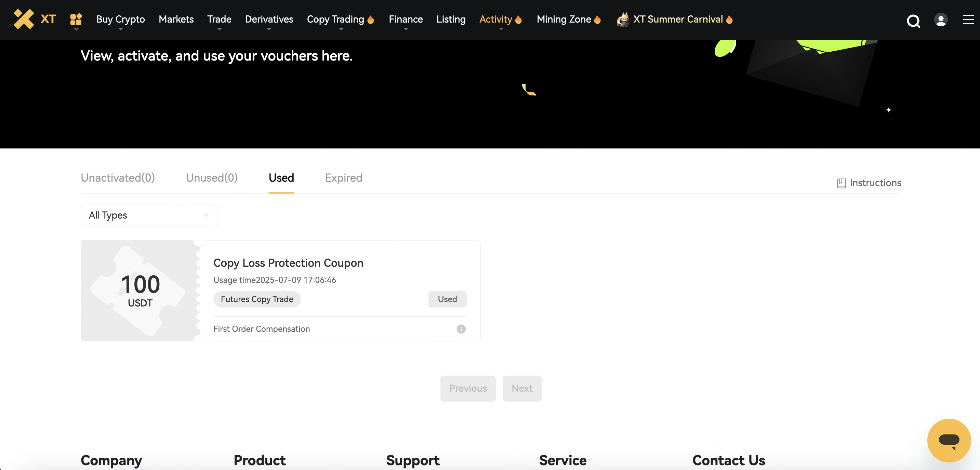This screenshot has height=470, width=980.
Task: Click the XT logo icon
Action: pos(24,19)
